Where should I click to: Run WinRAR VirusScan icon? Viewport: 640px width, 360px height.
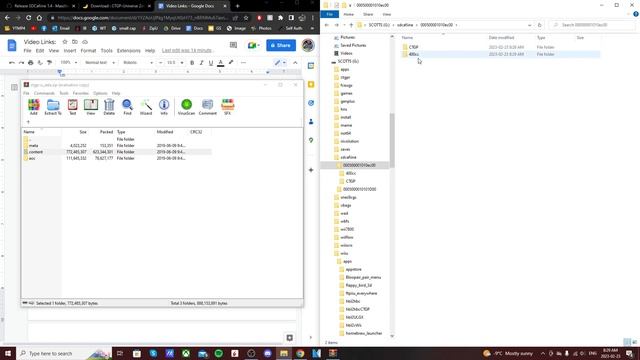187,107
